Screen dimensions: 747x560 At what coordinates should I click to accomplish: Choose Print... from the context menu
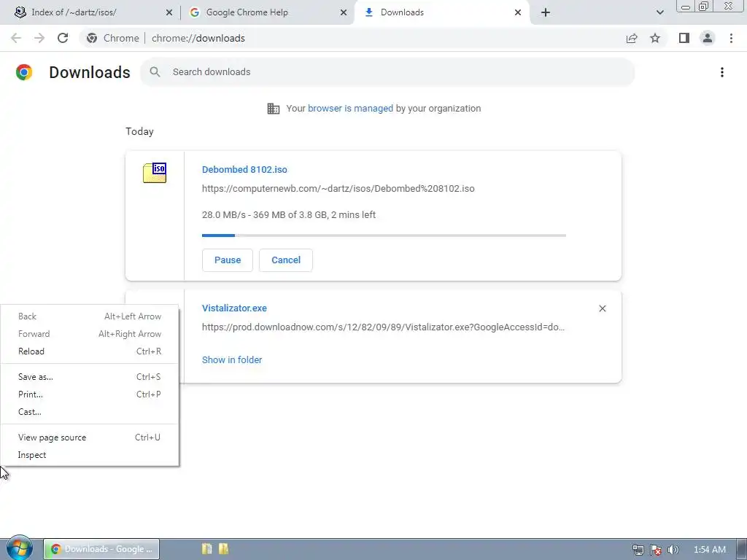(x=90, y=394)
